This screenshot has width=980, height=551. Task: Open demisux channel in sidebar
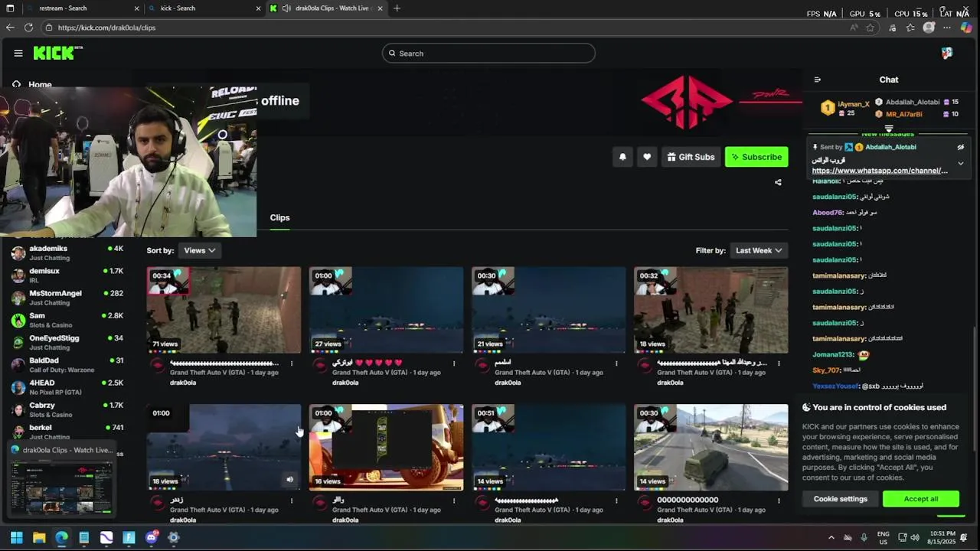(67, 275)
